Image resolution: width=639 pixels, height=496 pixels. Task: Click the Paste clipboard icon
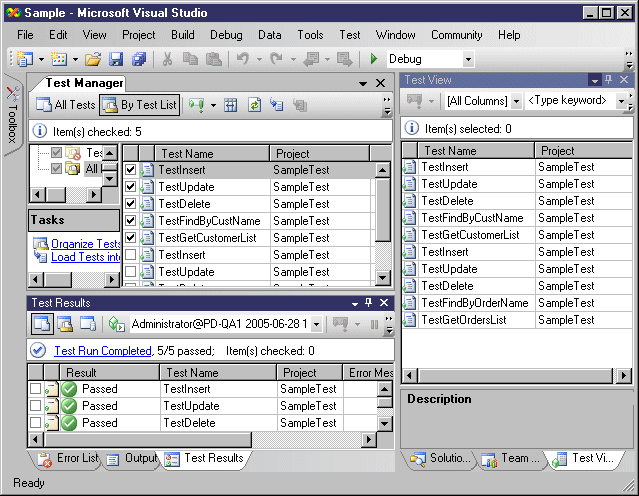(214, 59)
